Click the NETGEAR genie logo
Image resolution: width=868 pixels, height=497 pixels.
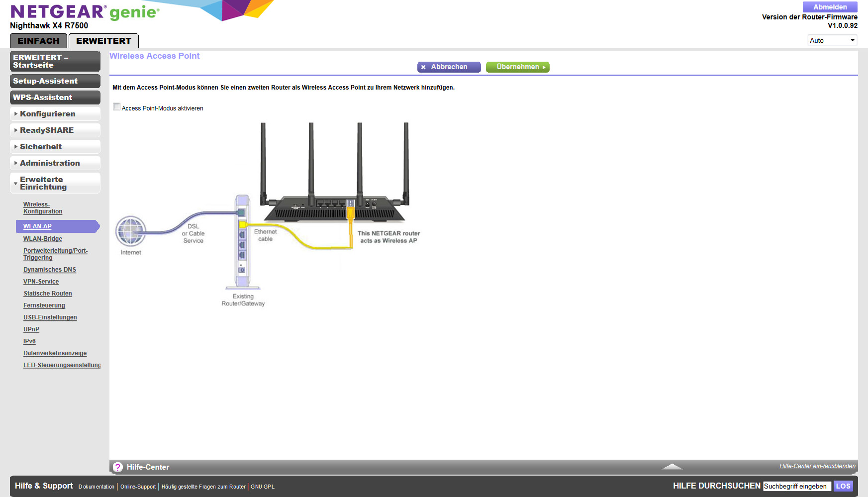[x=85, y=12]
